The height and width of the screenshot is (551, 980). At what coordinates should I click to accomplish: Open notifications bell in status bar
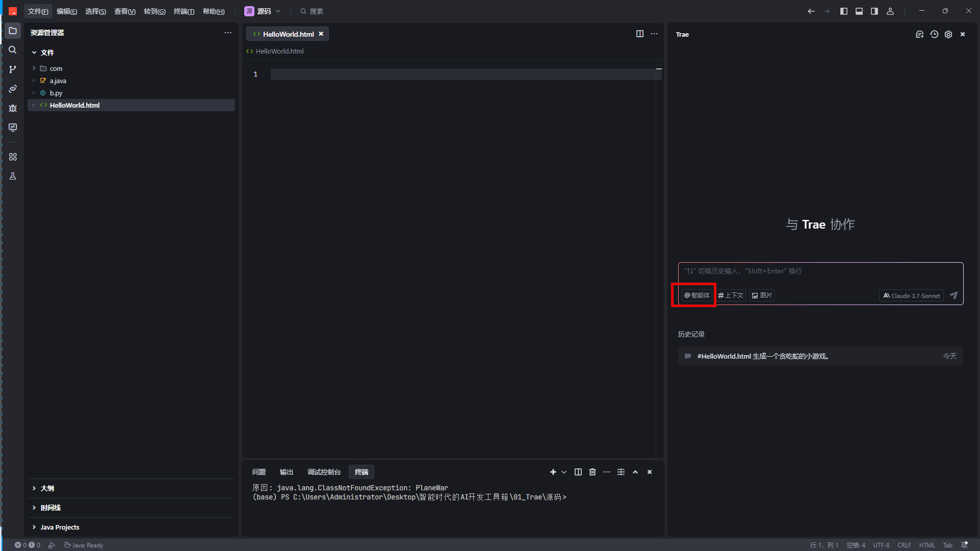pyautogui.click(x=964, y=545)
